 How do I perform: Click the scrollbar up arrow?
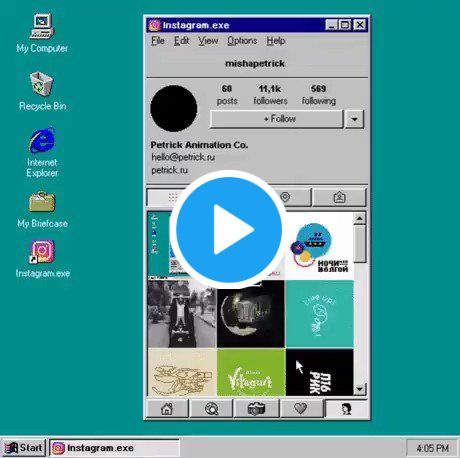pos(359,218)
